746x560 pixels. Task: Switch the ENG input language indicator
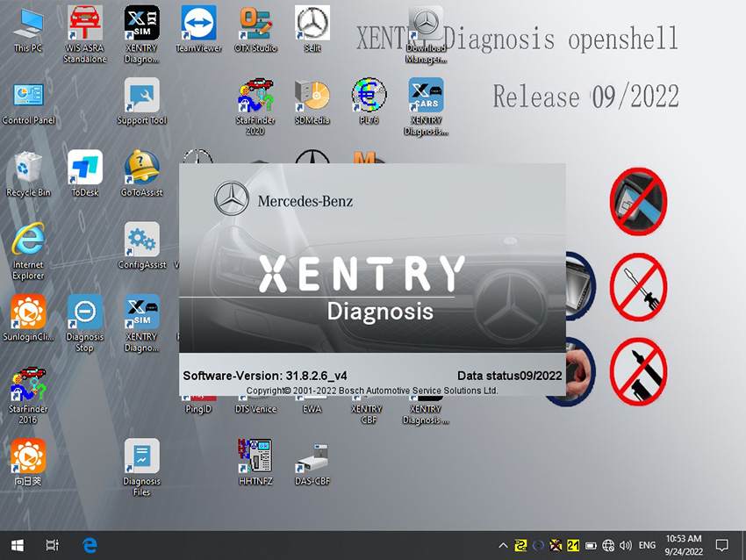coord(647,545)
